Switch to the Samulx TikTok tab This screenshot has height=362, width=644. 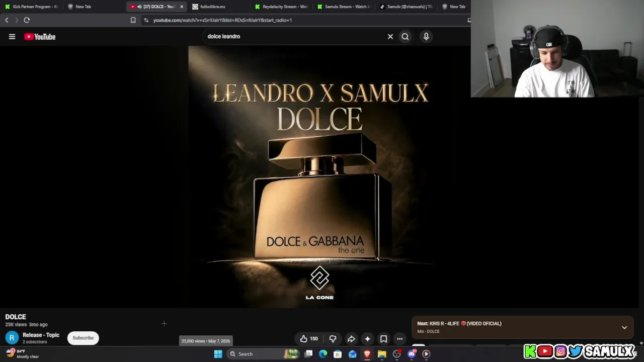coord(407,7)
